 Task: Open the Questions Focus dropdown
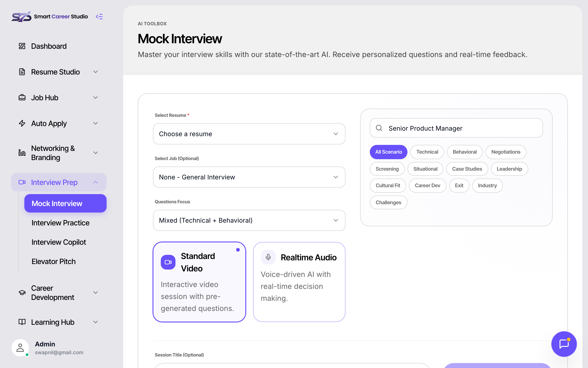[x=249, y=220]
